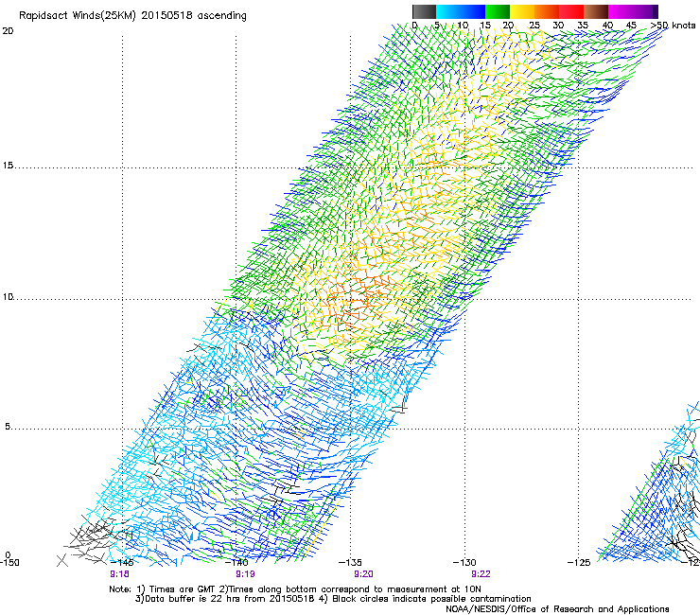Click the title text Rapidscat Winds(25KM)
The image size is (700, 615).
pos(78,16)
